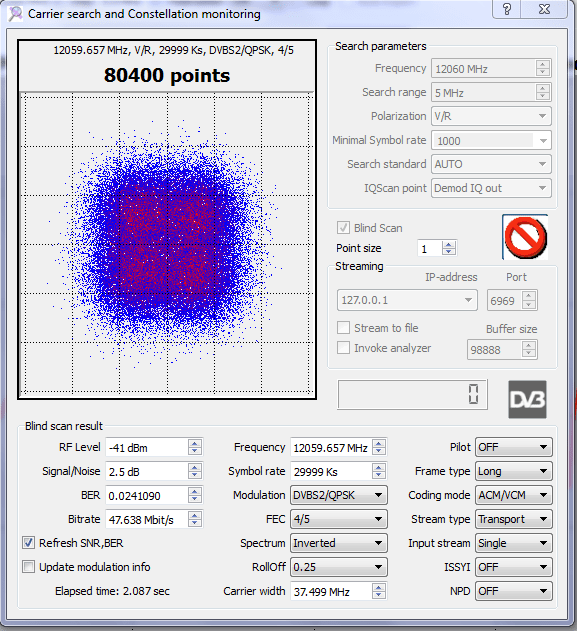This screenshot has height=631, width=577.
Task: Click the red stop scan icon
Action: click(525, 237)
